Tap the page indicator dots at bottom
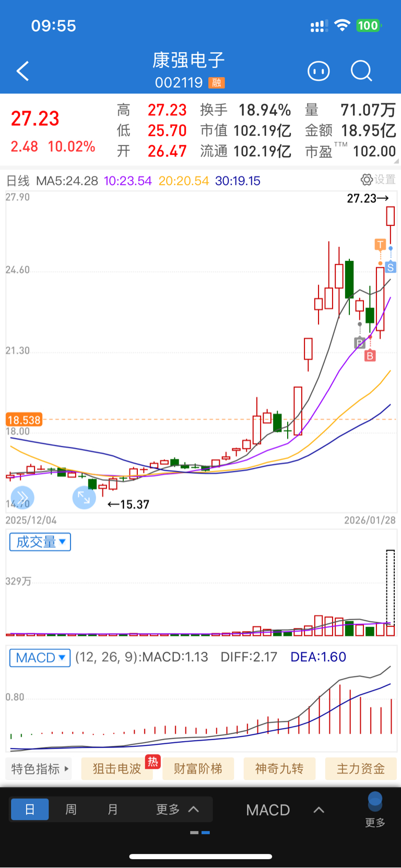This screenshot has height=868, width=401. tap(200, 833)
